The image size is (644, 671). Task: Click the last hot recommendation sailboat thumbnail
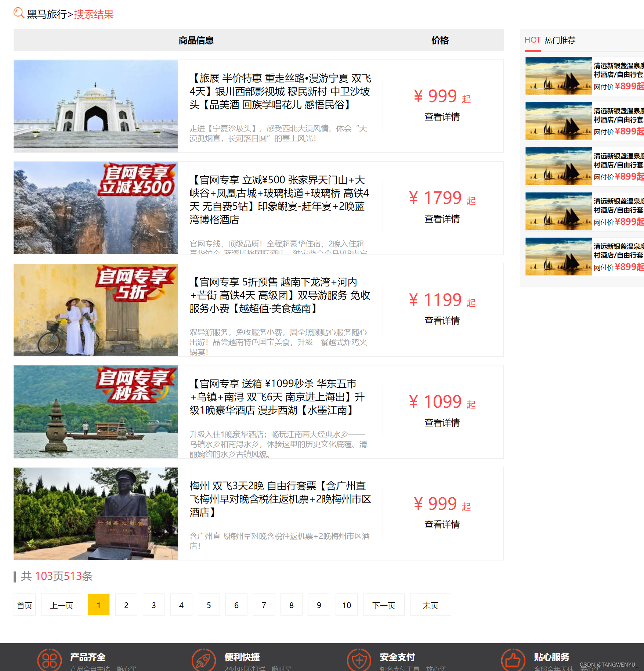pos(558,256)
